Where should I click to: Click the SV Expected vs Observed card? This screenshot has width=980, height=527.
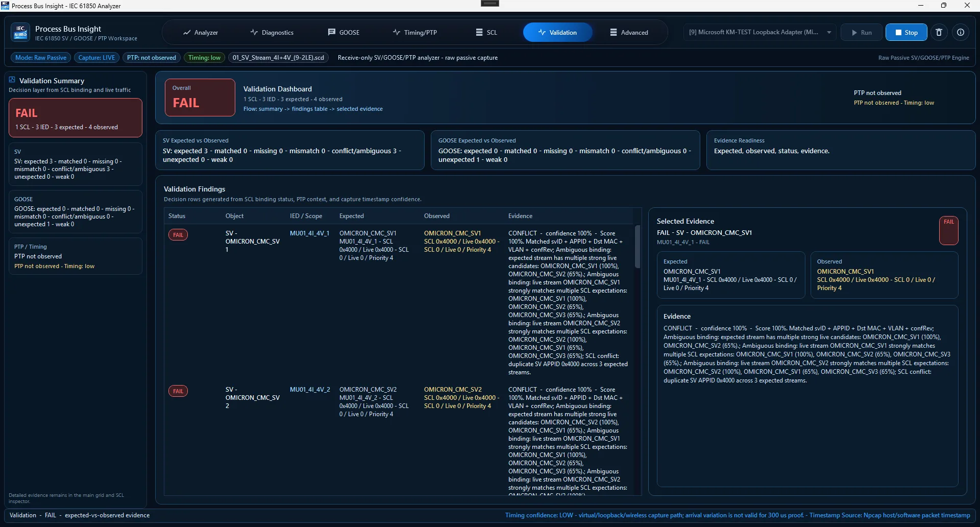pyautogui.click(x=290, y=150)
